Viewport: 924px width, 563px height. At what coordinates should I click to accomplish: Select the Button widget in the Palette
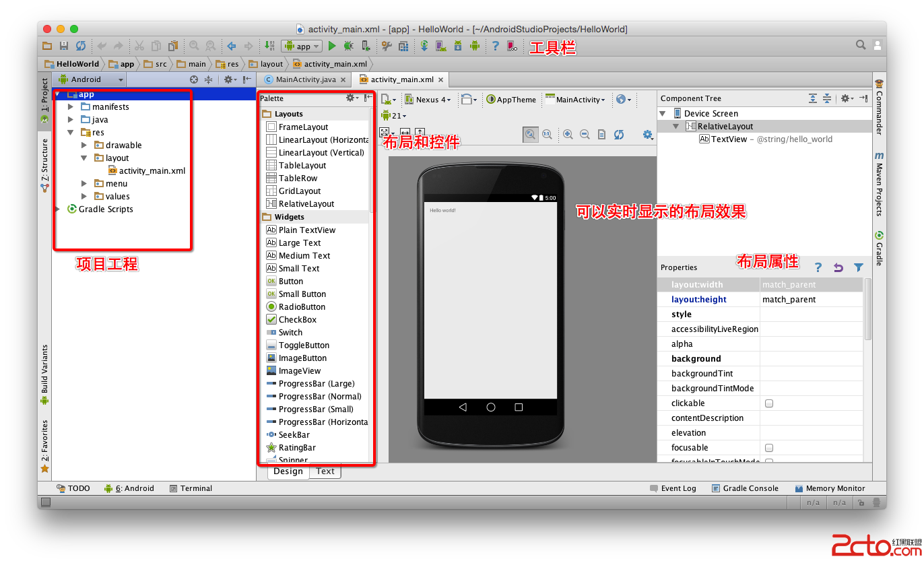coord(285,281)
